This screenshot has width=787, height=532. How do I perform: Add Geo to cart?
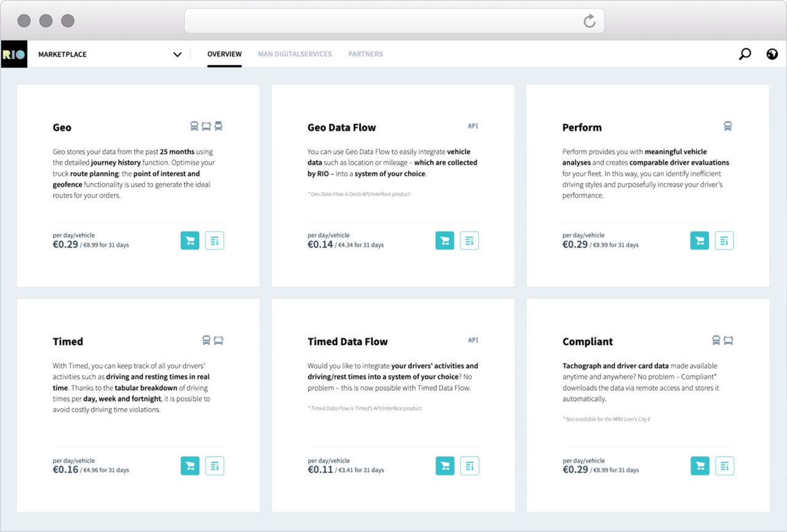tap(190, 241)
